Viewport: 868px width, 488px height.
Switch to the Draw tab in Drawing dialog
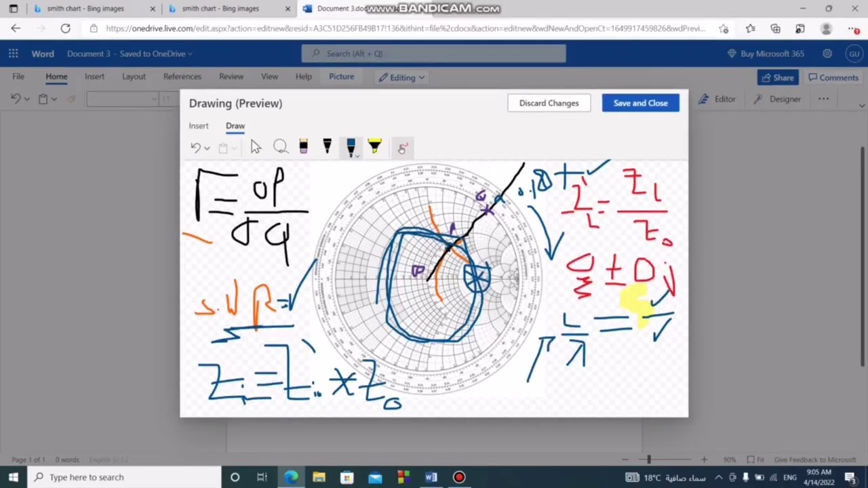click(x=235, y=126)
